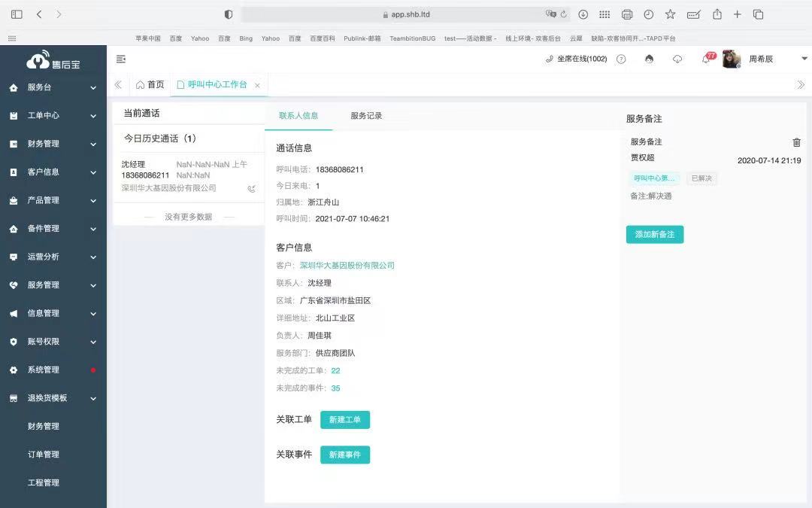Close the 呼叫中心工作台 tab
Viewport: 812px width, 508px height.
pyautogui.click(x=257, y=86)
